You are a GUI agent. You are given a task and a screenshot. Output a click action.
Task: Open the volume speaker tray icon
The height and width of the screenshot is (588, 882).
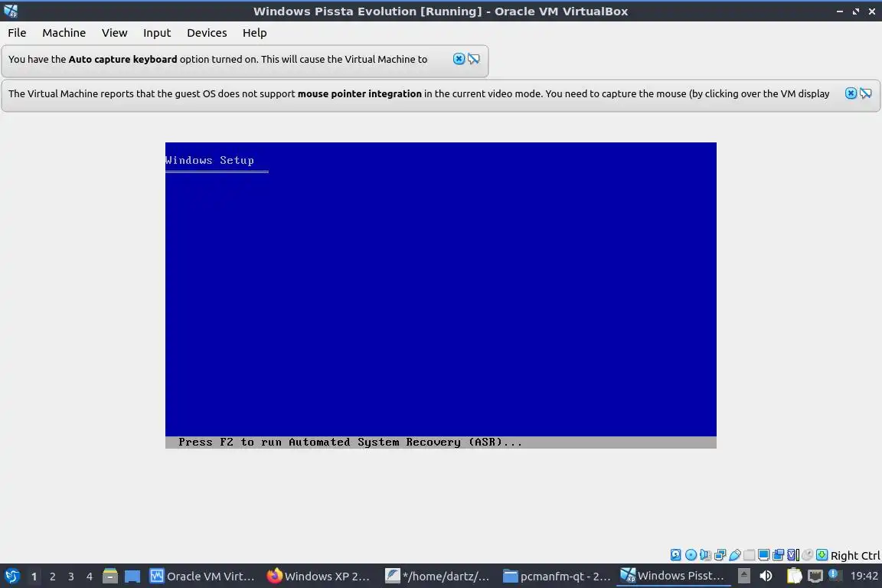766,576
